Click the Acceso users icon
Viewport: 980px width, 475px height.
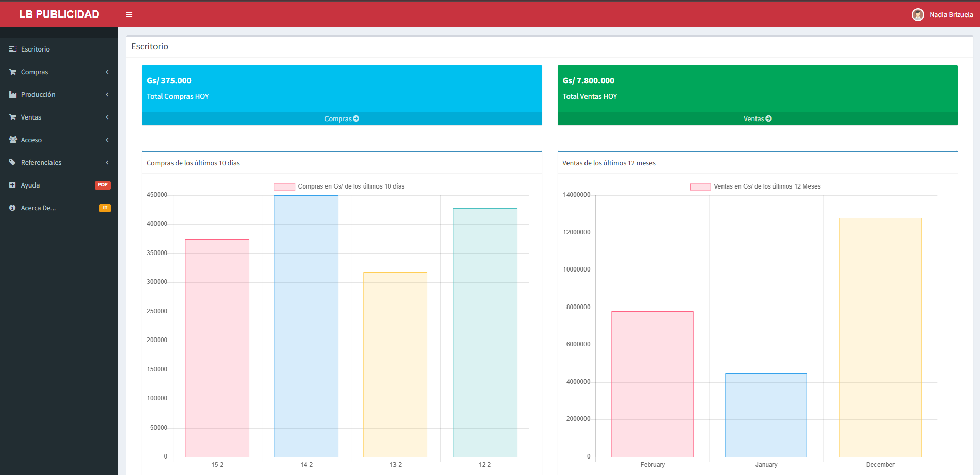(13, 140)
